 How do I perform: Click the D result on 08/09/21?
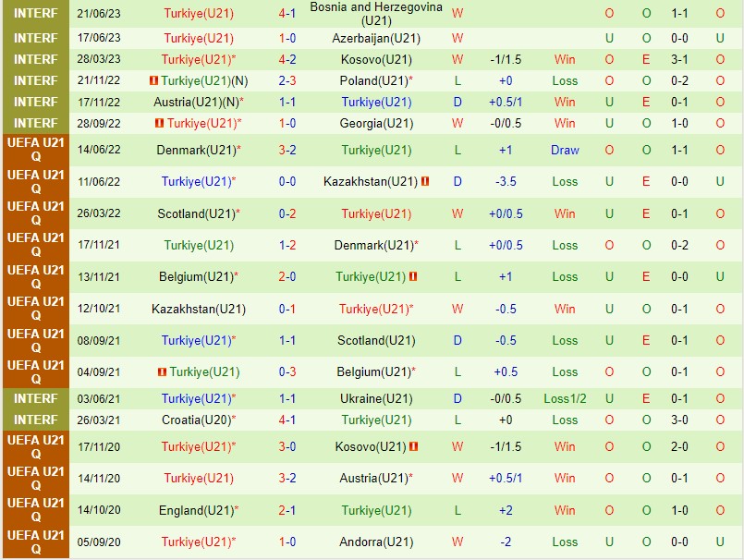click(457, 340)
